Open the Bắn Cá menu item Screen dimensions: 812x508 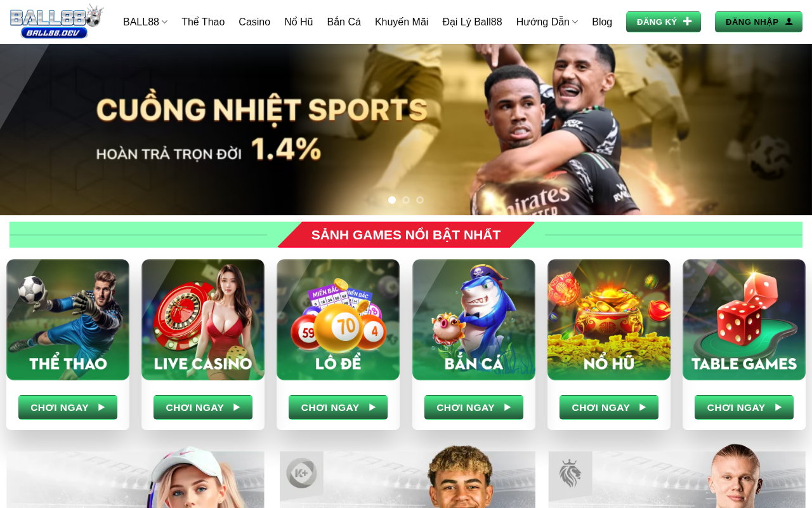click(344, 22)
